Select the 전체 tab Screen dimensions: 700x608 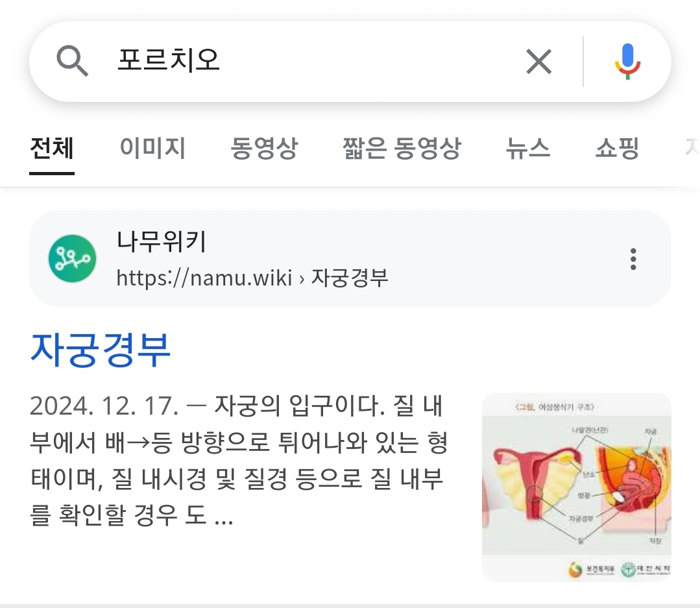[x=52, y=149]
